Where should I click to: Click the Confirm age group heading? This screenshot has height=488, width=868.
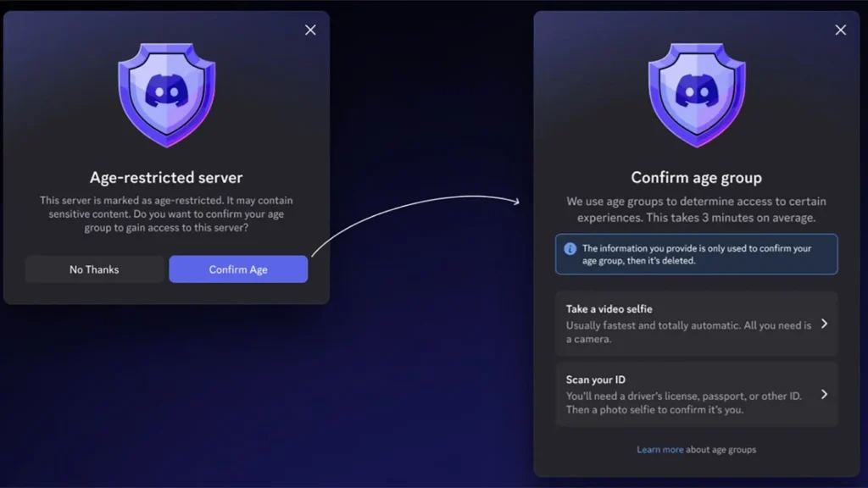click(696, 178)
